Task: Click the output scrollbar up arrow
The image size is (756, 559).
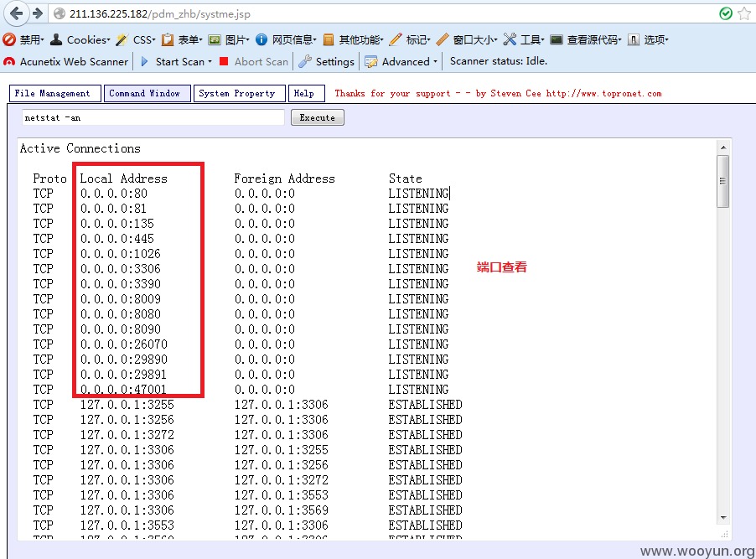Action: point(722,148)
